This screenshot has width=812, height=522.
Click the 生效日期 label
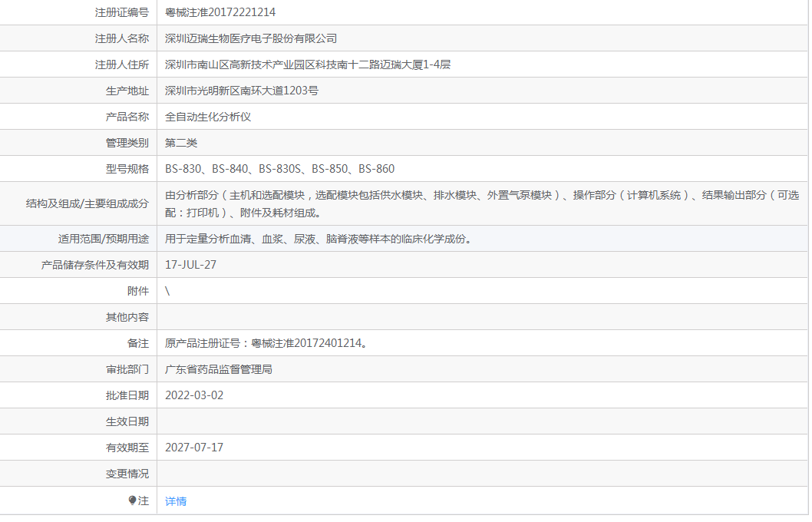pos(127,421)
